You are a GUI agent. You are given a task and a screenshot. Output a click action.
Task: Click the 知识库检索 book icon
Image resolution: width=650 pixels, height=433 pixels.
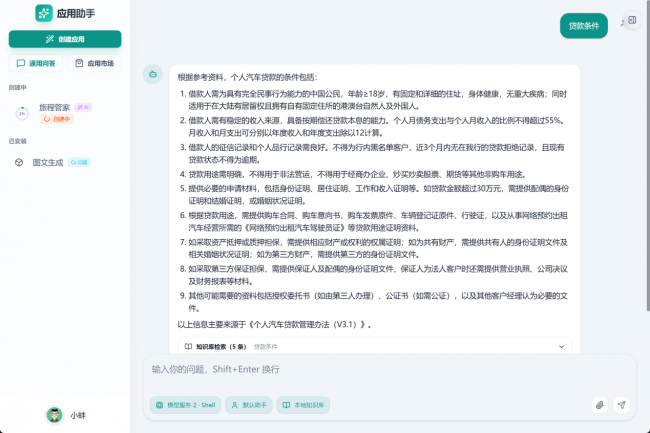click(188, 346)
